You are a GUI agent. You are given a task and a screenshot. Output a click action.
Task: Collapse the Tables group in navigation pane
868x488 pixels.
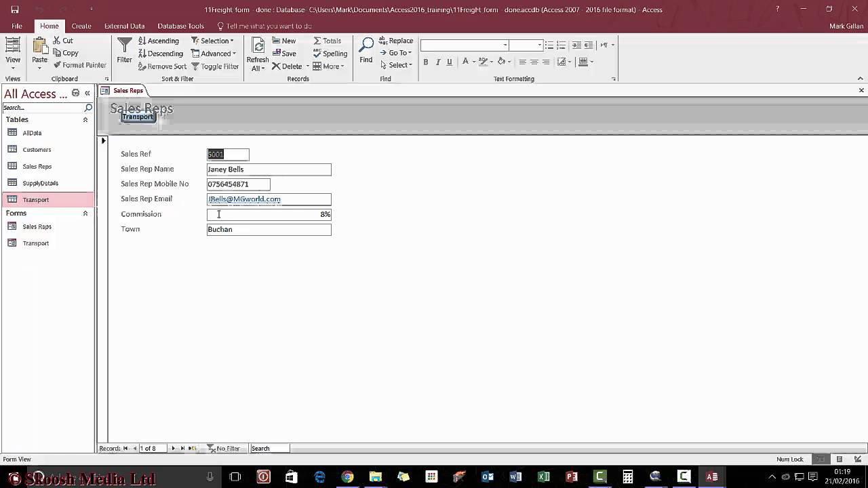coord(85,120)
